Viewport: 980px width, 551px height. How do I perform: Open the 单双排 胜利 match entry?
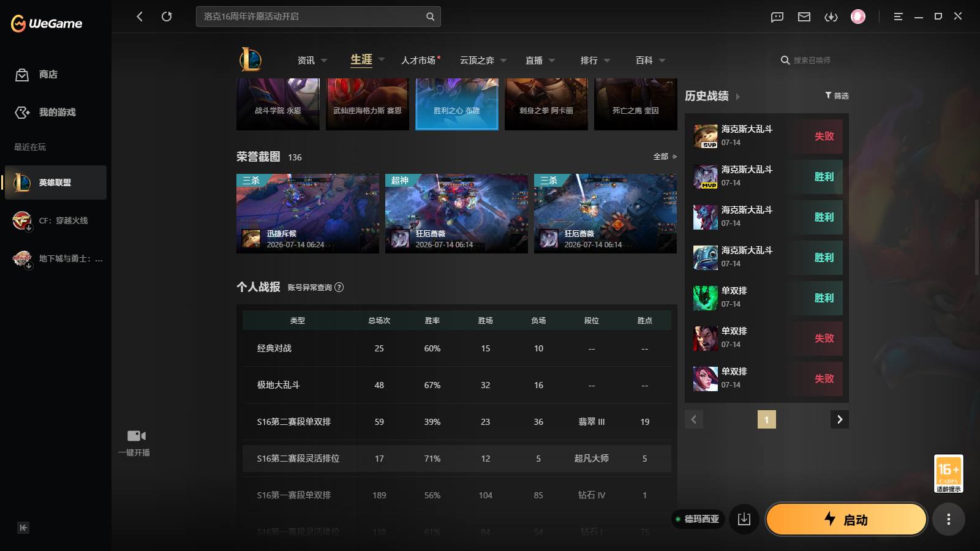click(767, 298)
